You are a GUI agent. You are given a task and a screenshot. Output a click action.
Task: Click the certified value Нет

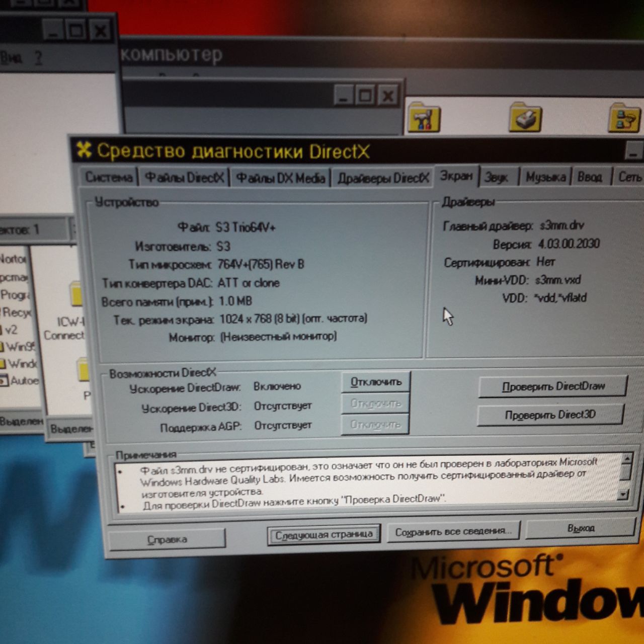click(545, 262)
